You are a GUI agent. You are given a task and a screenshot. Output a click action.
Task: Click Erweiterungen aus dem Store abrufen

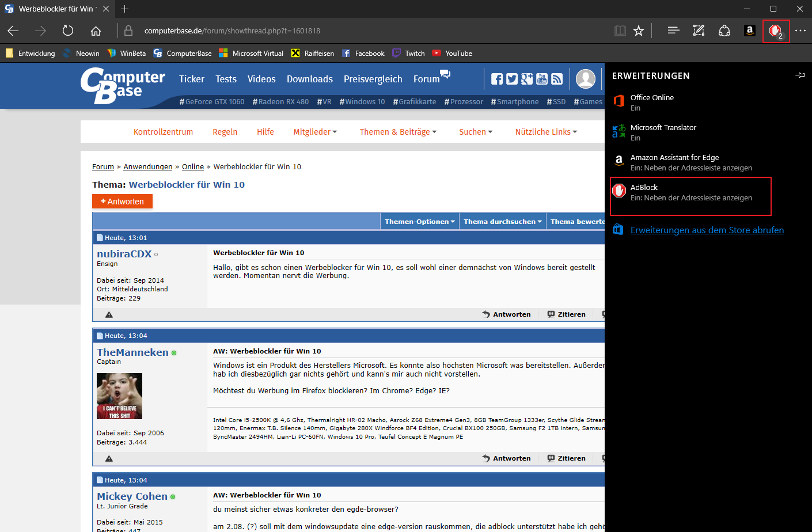707,230
